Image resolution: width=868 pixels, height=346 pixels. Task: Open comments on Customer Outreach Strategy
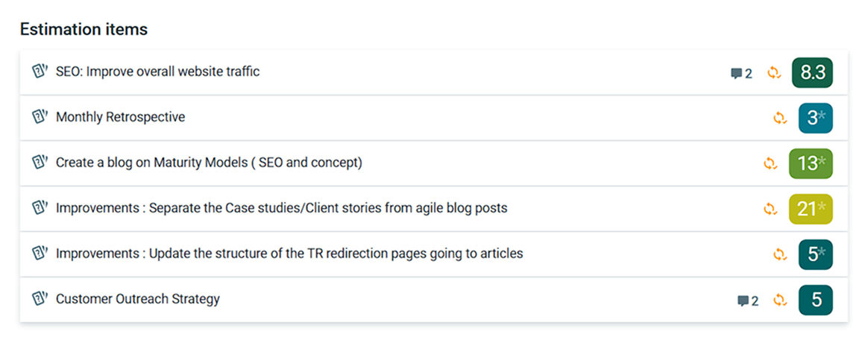(747, 301)
